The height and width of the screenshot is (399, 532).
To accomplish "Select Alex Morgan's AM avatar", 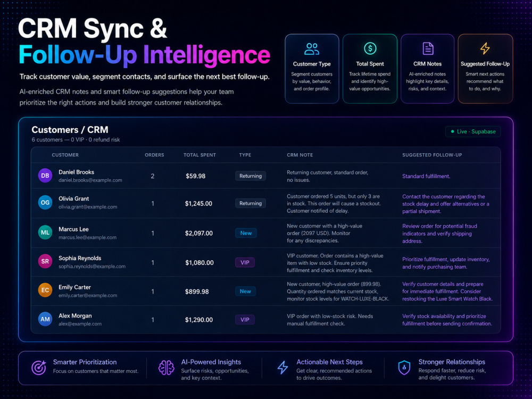I will pyautogui.click(x=45, y=319).
